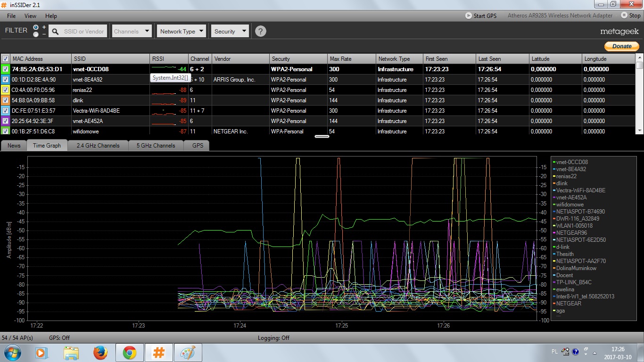
Task: Click the table scroll-down arrow
Action: 639,131
